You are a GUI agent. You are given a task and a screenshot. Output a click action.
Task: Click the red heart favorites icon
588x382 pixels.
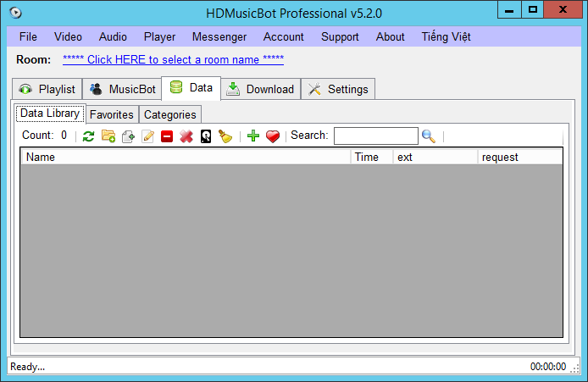click(273, 136)
